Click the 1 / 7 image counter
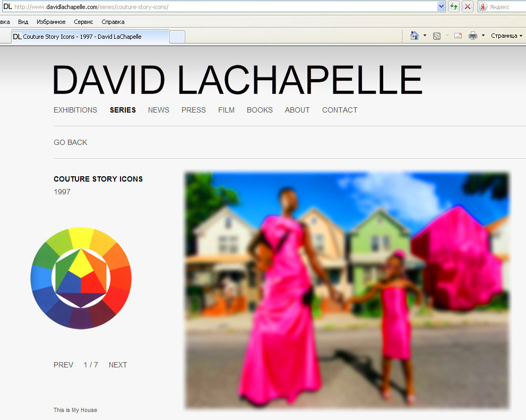 pyautogui.click(x=91, y=365)
